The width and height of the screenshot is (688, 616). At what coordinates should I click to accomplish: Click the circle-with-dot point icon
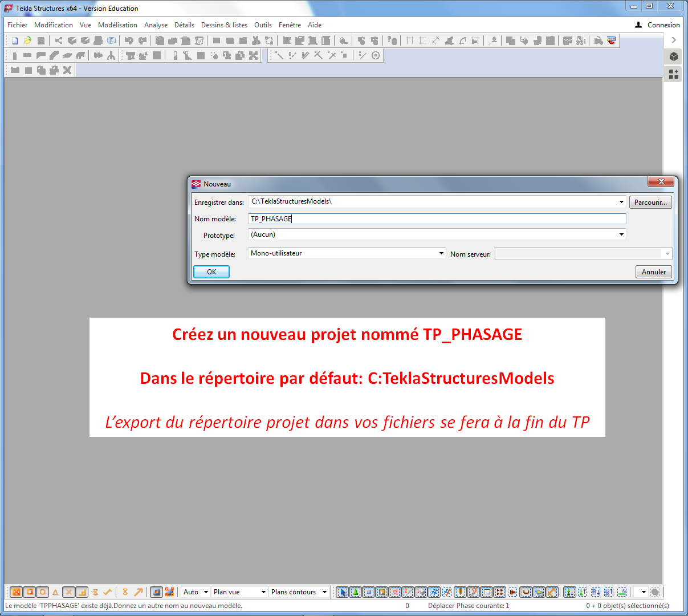click(376, 55)
